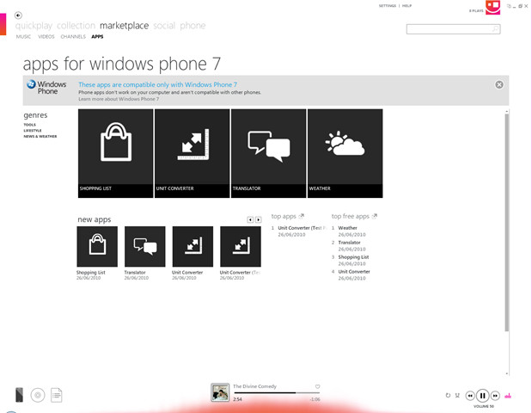Open the disc burn icon
Screen dimensions: 532x413
38,395
